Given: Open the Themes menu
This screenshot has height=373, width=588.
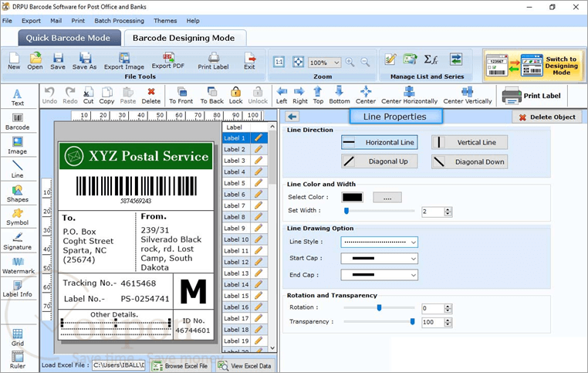Looking at the screenshot, I should 165,21.
